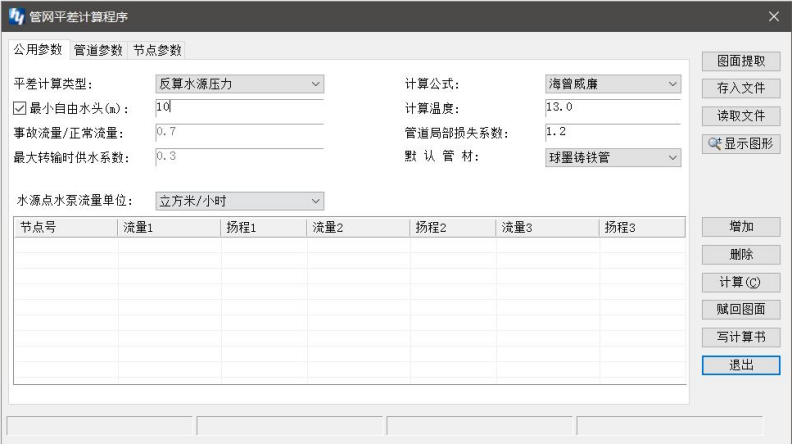The width and height of the screenshot is (792, 444).
Task: Open the 平差计算类型 dropdown
Action: (x=239, y=84)
